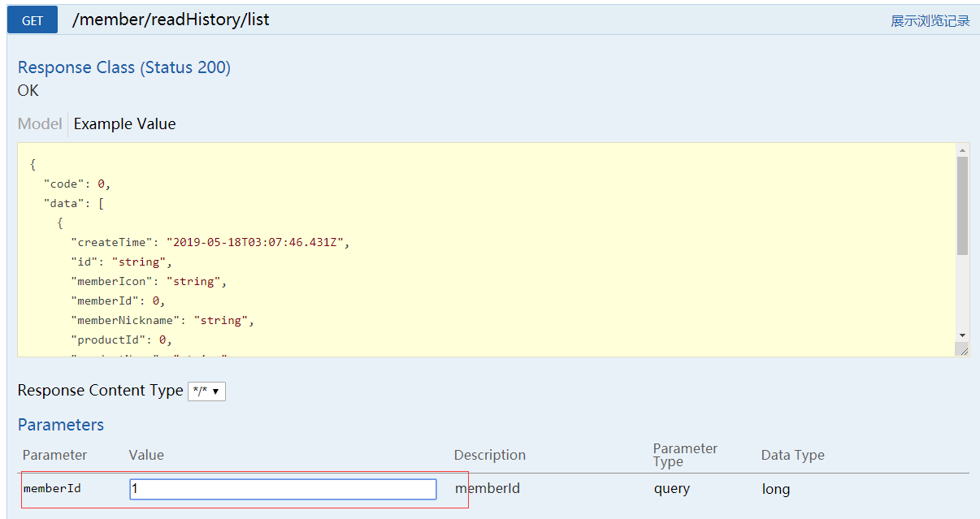Click the Parameters section heading

pyautogui.click(x=61, y=425)
